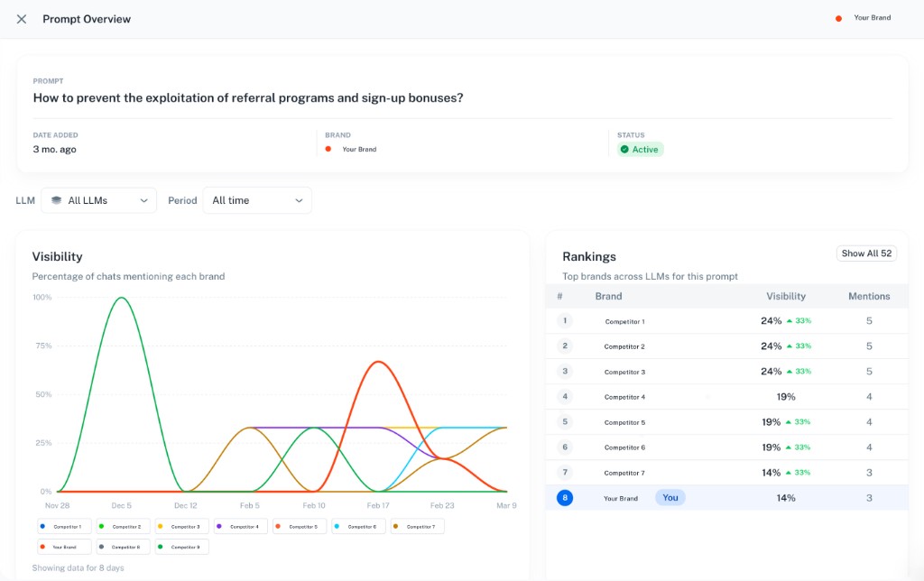Click the Show All 52 button
Image resolution: width=924 pixels, height=581 pixels.
coord(865,254)
